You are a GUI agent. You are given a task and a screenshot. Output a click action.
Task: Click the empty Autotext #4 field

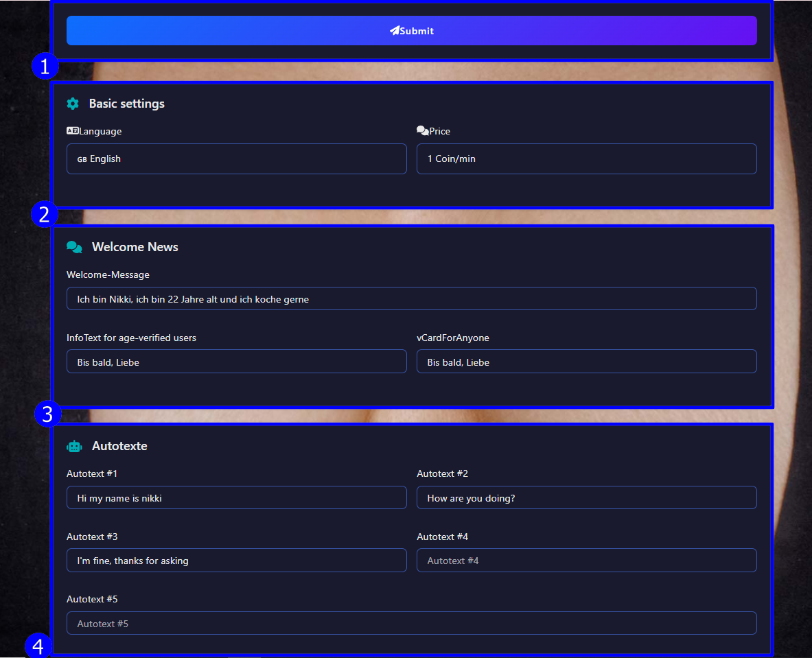[x=586, y=561]
